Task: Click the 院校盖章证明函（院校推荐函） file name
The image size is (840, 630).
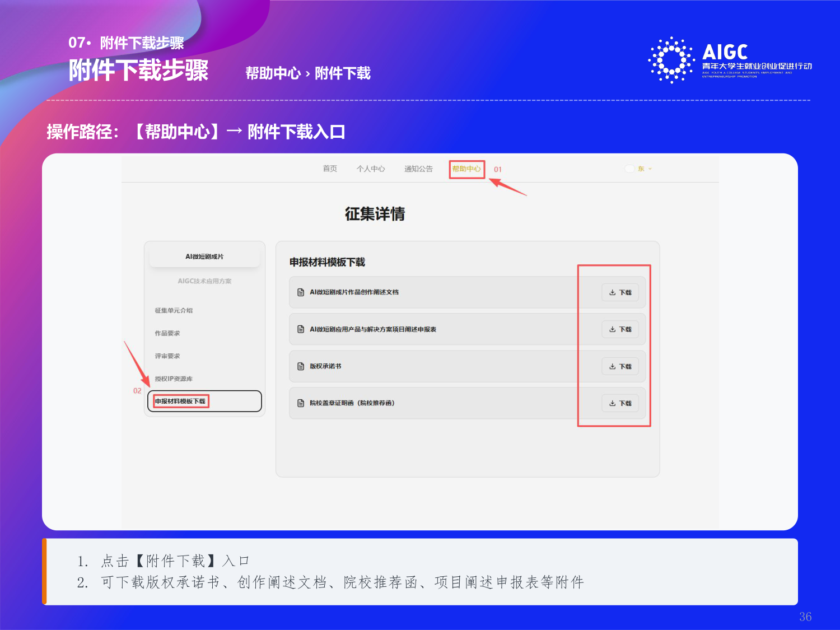Action: click(x=352, y=403)
